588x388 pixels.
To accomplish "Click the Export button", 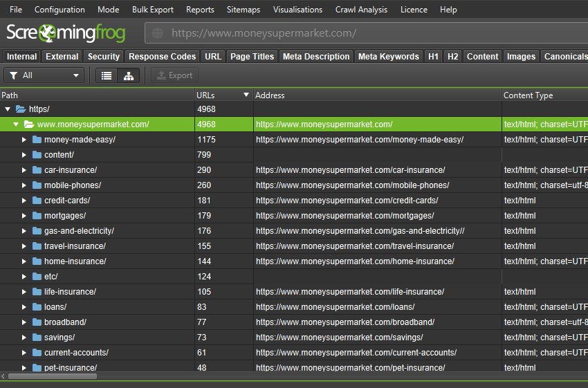I will pos(174,75).
